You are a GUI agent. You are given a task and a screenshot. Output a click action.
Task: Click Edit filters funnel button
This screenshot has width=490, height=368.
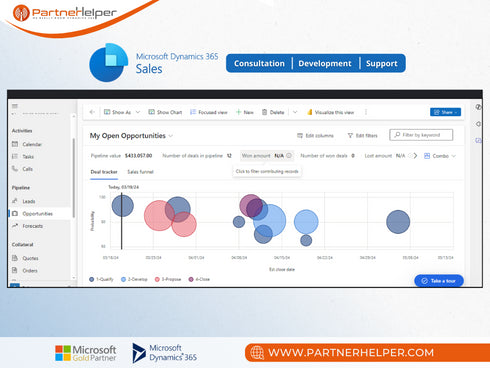tap(363, 135)
